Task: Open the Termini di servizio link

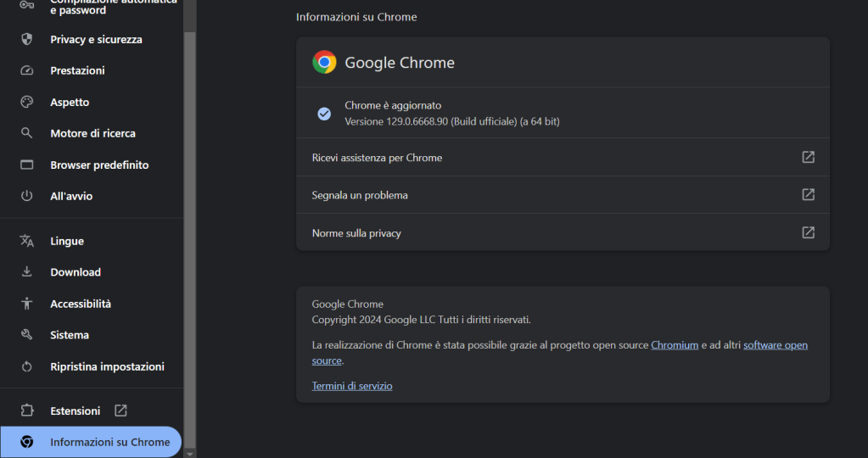Action: [352, 386]
